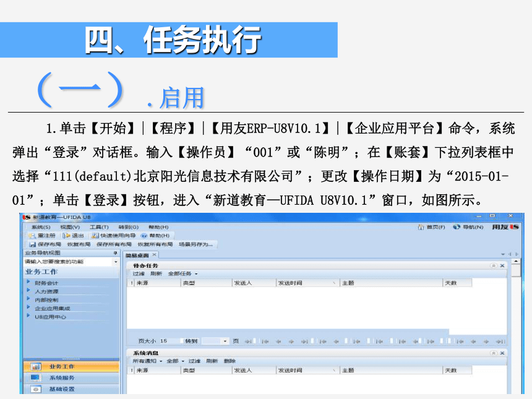This screenshot has height=399, width=532.
Task: Click the 发送人 column header in 系统消息
Action: click(254, 371)
